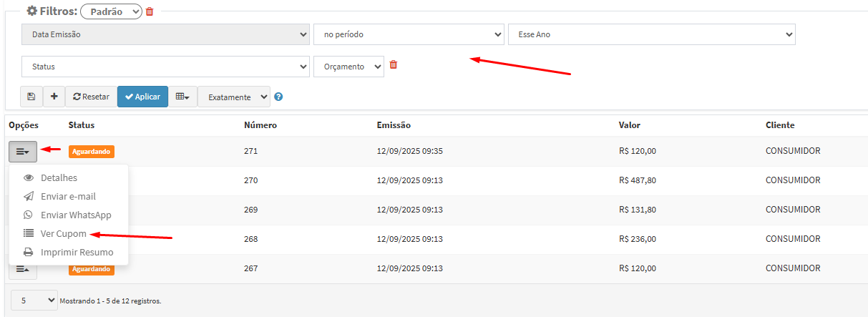Delete the Status filter row trash icon

(393, 65)
